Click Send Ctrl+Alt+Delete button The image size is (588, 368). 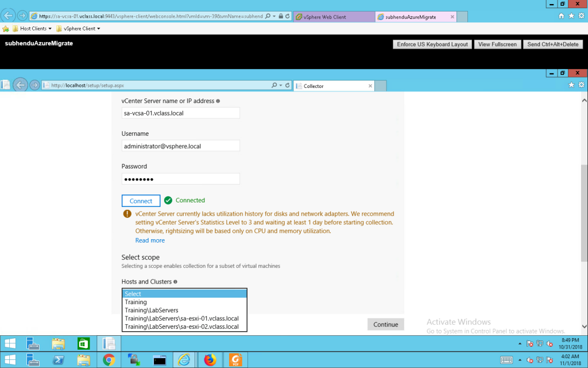coord(553,44)
